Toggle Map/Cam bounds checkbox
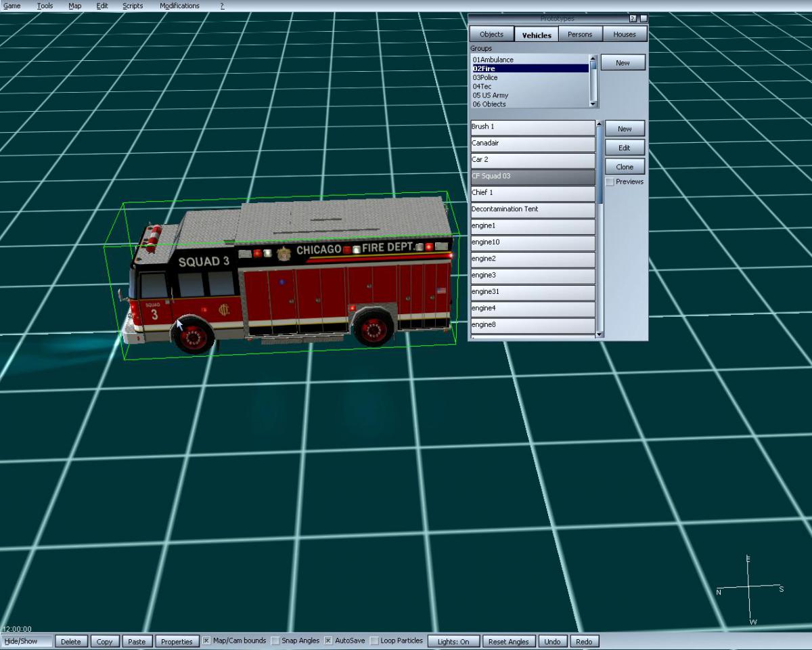This screenshot has height=650, width=812. coord(207,641)
